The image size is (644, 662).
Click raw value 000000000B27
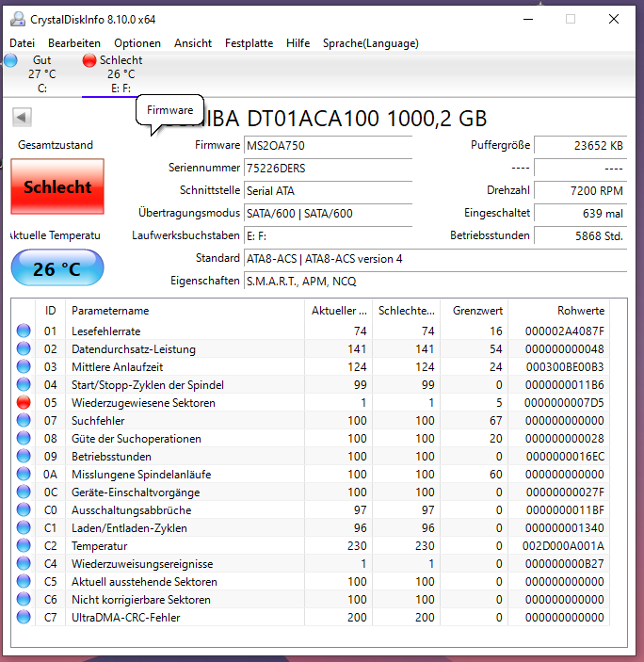tap(564, 564)
